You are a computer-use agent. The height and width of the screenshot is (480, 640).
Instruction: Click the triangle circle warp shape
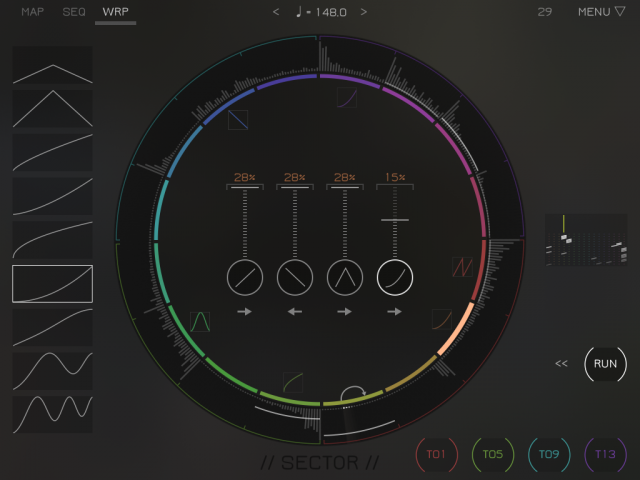(x=345, y=277)
